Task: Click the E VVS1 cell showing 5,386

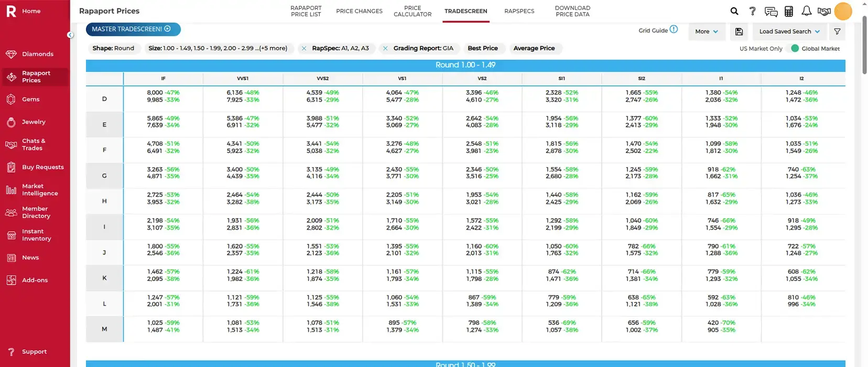Action: [x=243, y=122]
